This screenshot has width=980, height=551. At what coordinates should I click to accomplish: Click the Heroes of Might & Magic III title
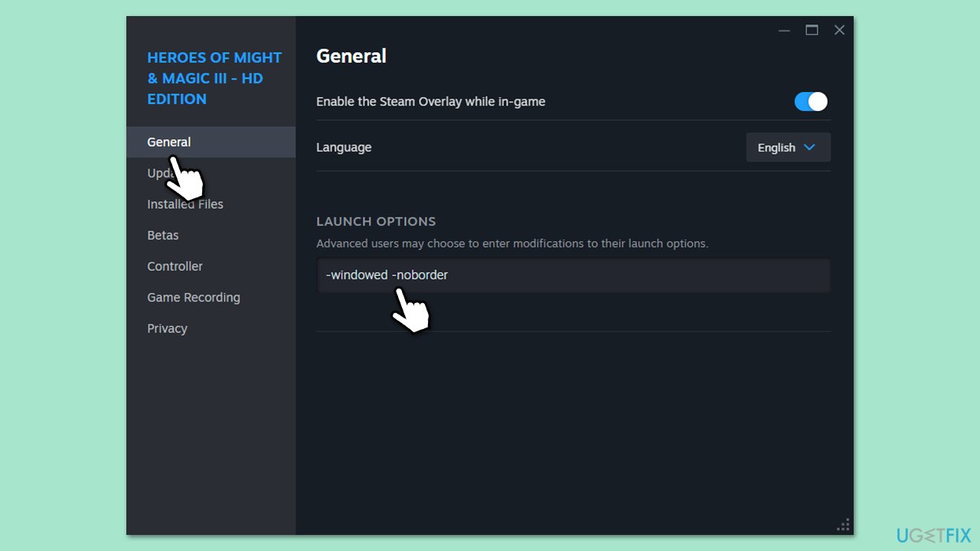[214, 78]
